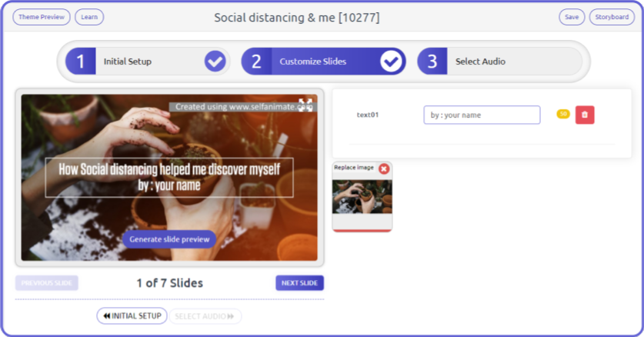The image size is (644, 337).
Task: Click the Previous Slide button
Action: point(47,283)
